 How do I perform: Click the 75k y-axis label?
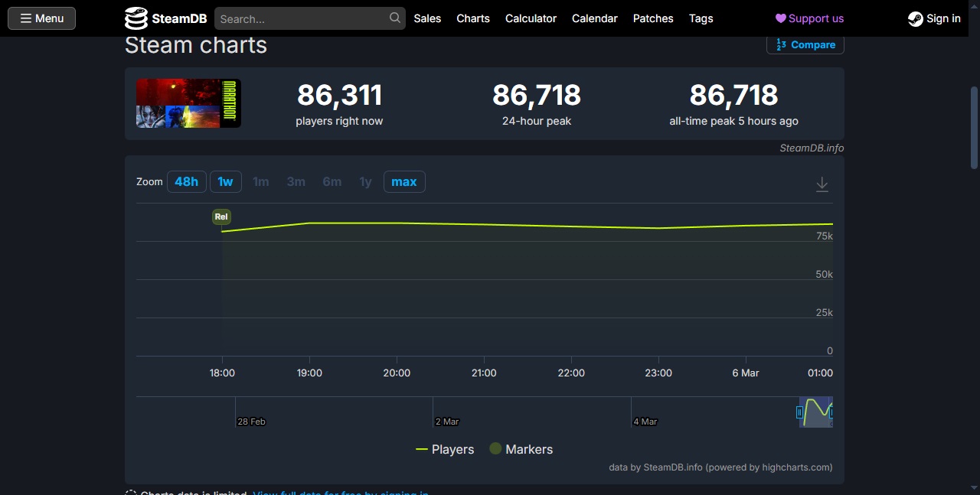click(825, 236)
